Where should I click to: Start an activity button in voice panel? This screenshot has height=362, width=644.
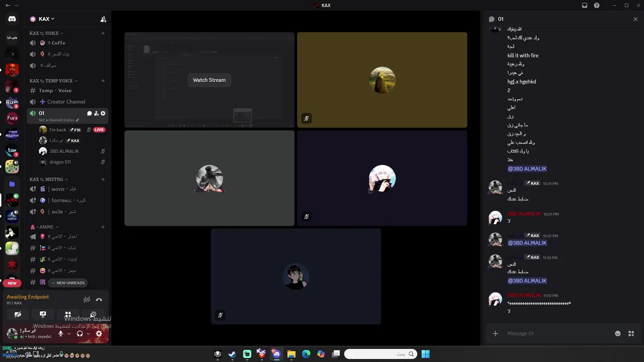point(68,314)
